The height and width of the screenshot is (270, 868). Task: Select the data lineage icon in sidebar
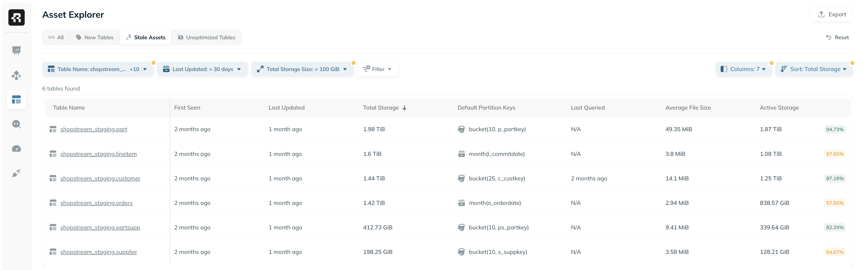click(16, 75)
